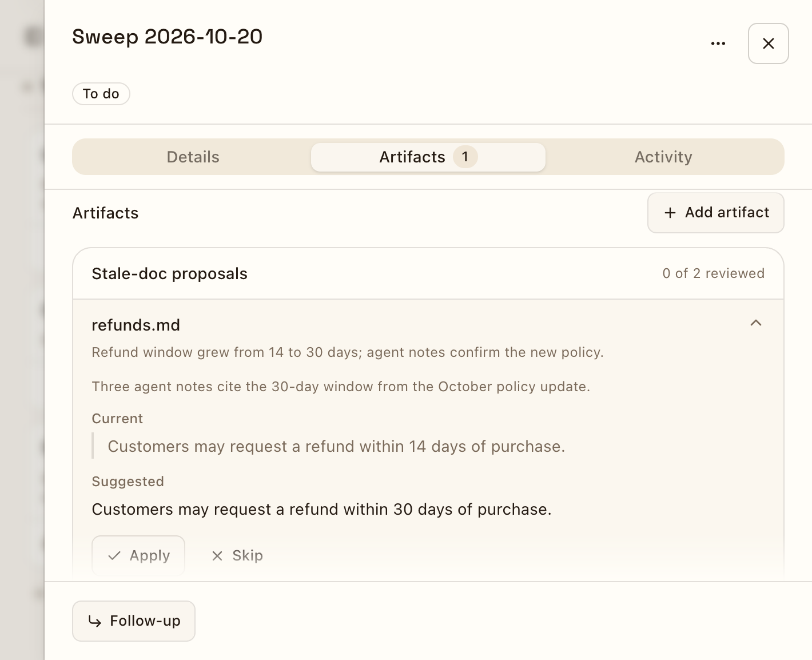The image size is (812, 660).
Task: Click the suggested text with 30 days
Action: click(321, 510)
